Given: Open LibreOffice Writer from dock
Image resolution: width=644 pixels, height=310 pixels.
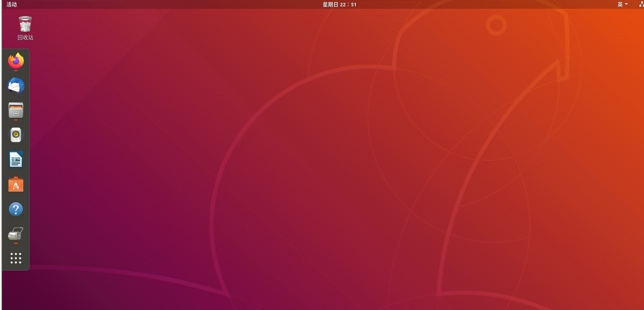Looking at the screenshot, I should tap(16, 160).
